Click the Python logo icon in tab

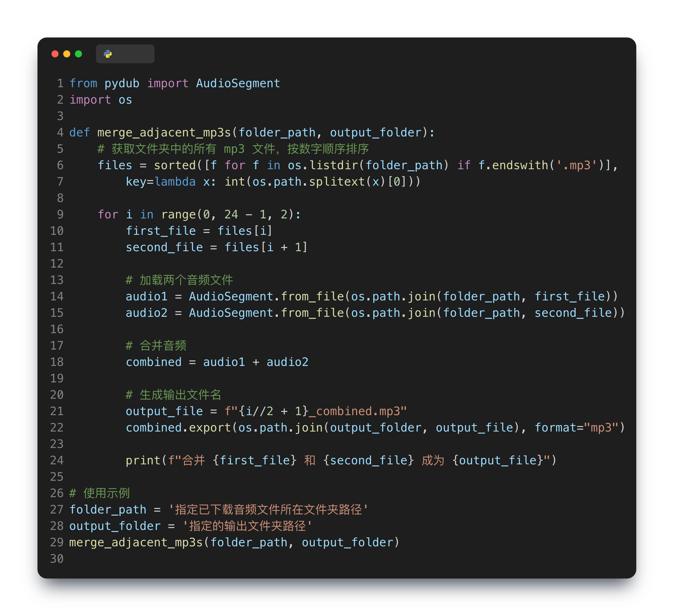point(108,54)
